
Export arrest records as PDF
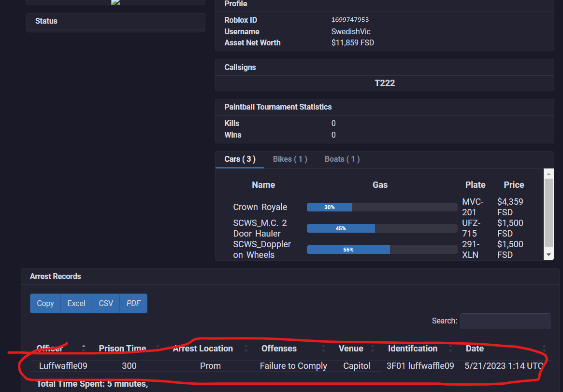point(133,304)
